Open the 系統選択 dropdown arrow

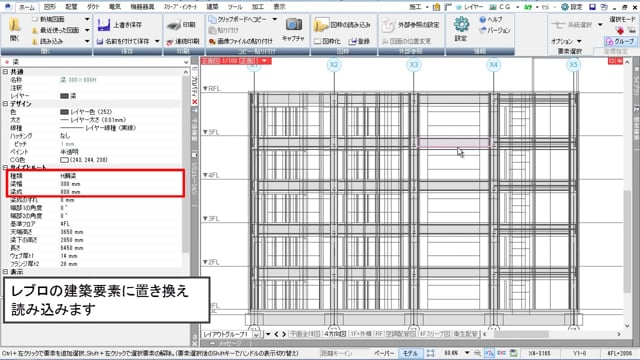click(600, 25)
